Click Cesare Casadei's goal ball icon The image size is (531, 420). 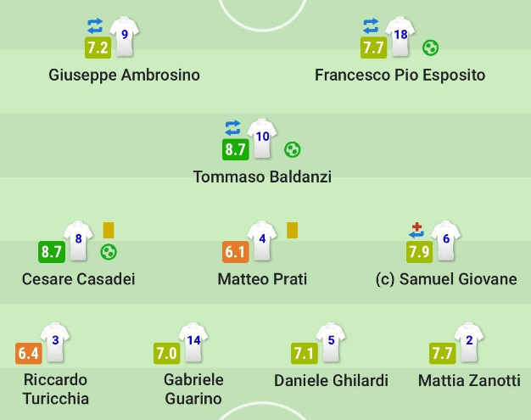[109, 252]
